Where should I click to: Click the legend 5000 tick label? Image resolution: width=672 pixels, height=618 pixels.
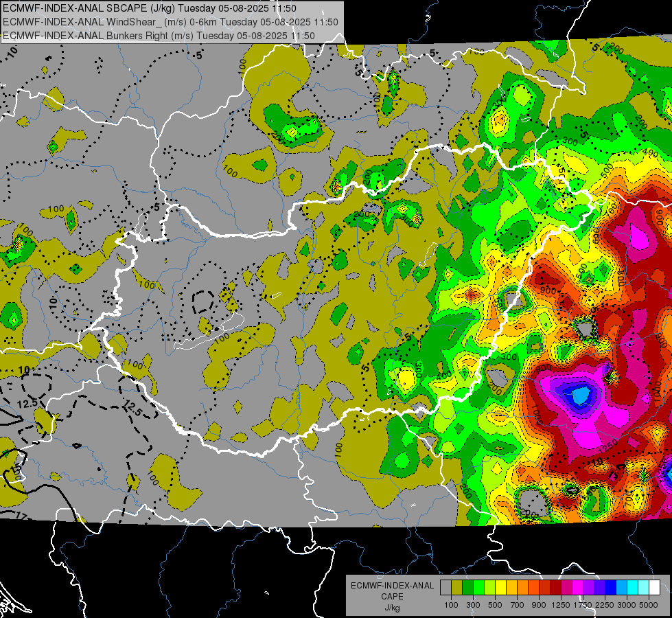[x=649, y=605]
